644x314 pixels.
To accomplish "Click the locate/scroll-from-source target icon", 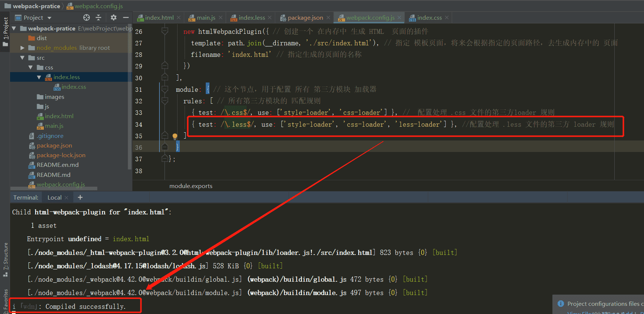I will pos(87,17).
